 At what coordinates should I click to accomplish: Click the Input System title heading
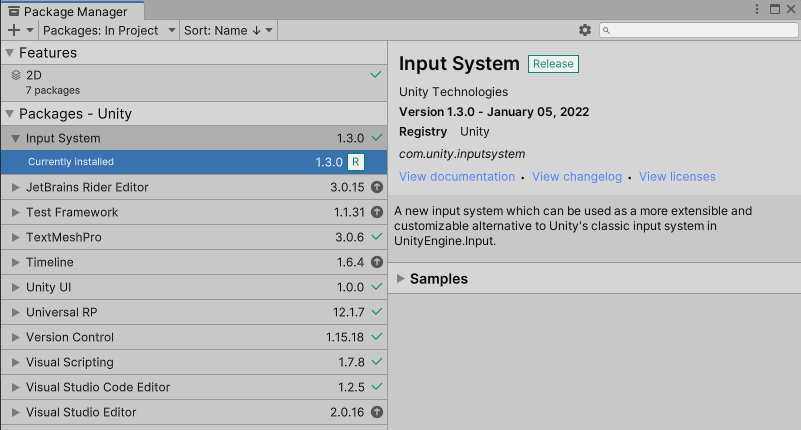point(459,64)
